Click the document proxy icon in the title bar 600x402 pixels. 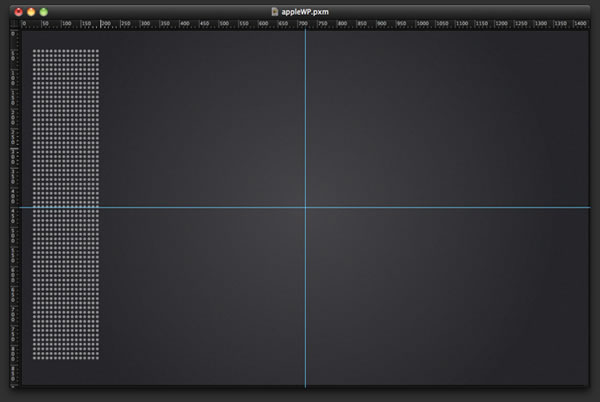pos(275,12)
